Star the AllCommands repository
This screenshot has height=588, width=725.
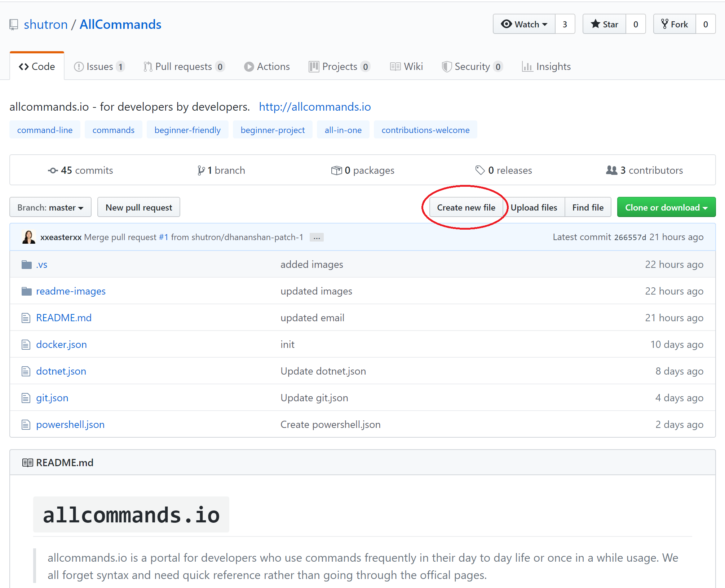605,24
